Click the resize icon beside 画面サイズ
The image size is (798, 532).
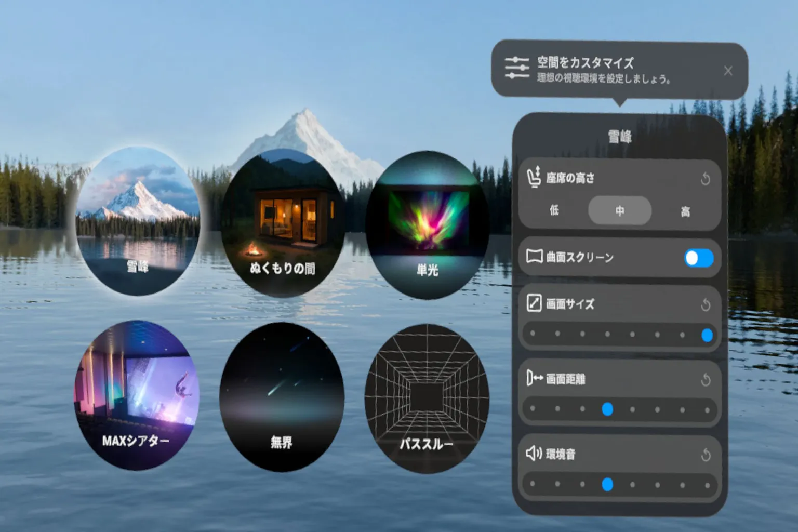coord(534,303)
